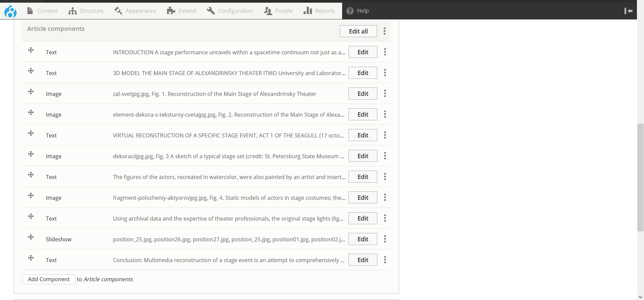Screen dimensions: 644x300
Task: Open three-dot menu for INTRODUCTION text row
Action: (385, 52)
